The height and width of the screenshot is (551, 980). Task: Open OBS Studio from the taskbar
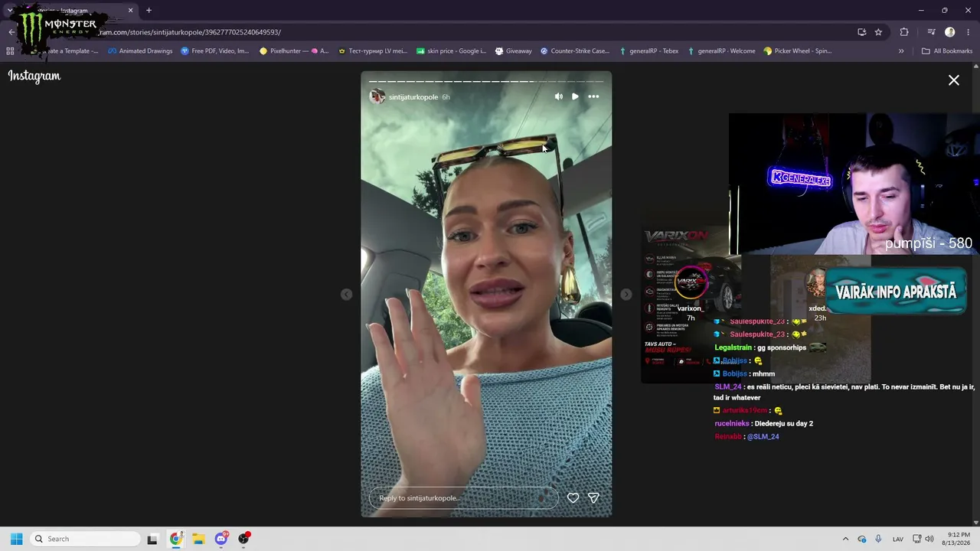coord(244,539)
